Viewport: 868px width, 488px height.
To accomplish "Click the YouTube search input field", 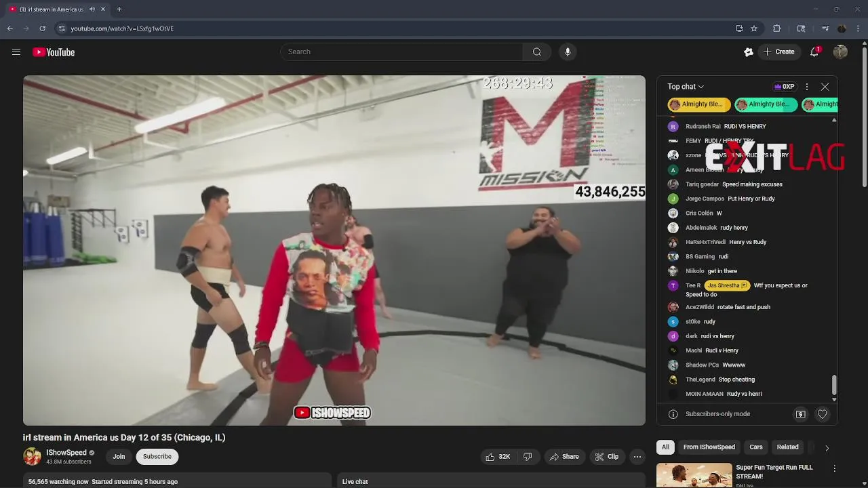I will click(401, 52).
